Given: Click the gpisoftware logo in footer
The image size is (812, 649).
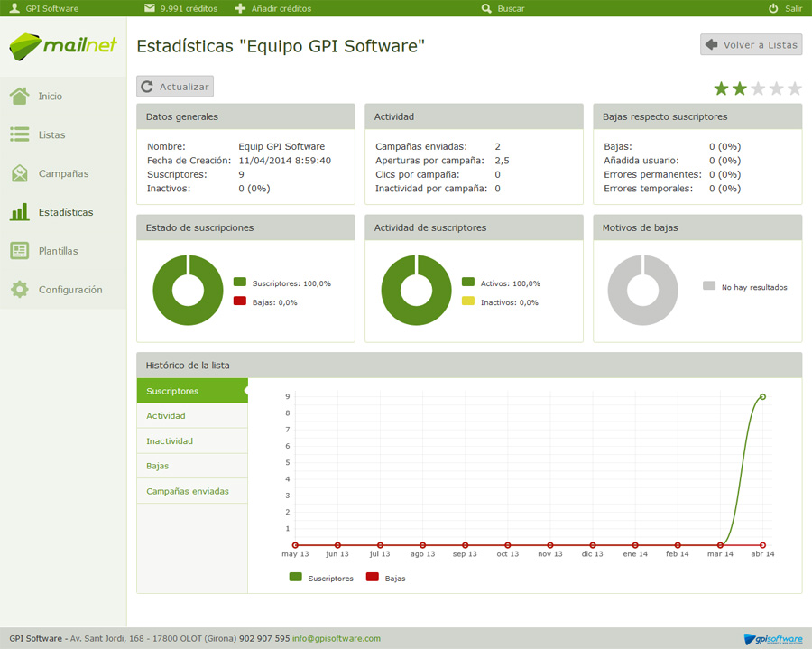Looking at the screenshot, I should click(773, 639).
